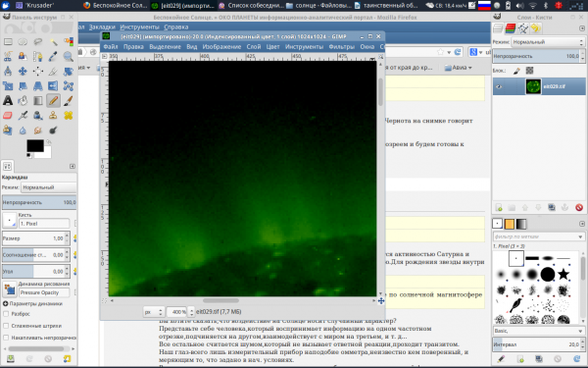The width and height of the screenshot is (588, 368).
Task: Select the Bucket Fill tool
Action: click(23, 101)
